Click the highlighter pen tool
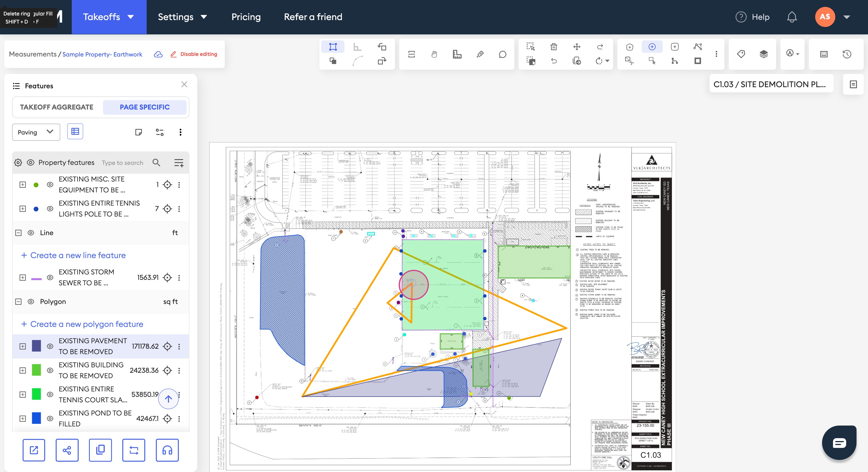 pyautogui.click(x=480, y=54)
